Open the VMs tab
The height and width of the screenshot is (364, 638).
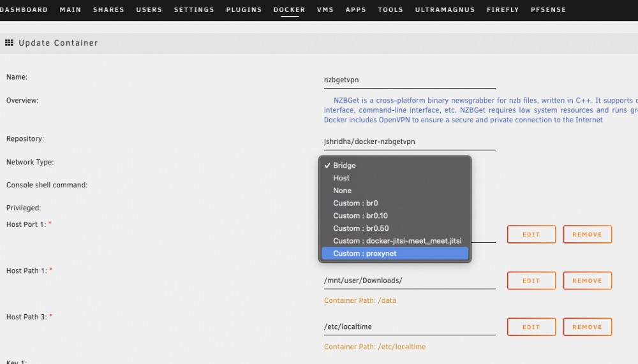tap(325, 10)
